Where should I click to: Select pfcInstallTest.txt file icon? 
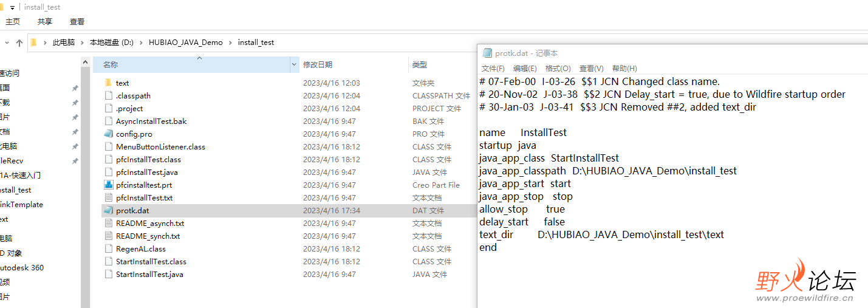click(x=108, y=197)
